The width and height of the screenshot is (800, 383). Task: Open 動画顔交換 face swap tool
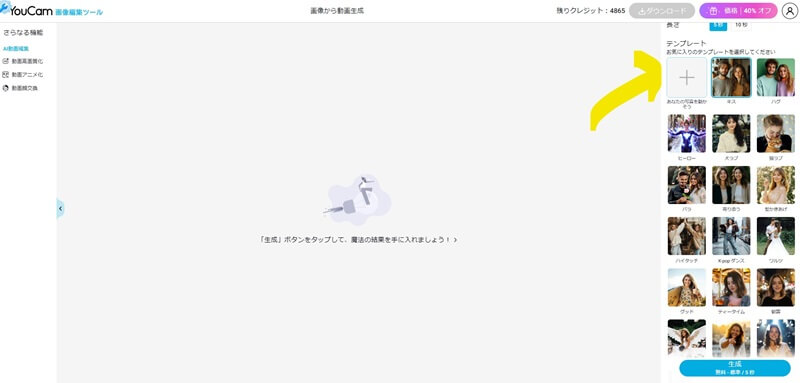[x=20, y=88]
